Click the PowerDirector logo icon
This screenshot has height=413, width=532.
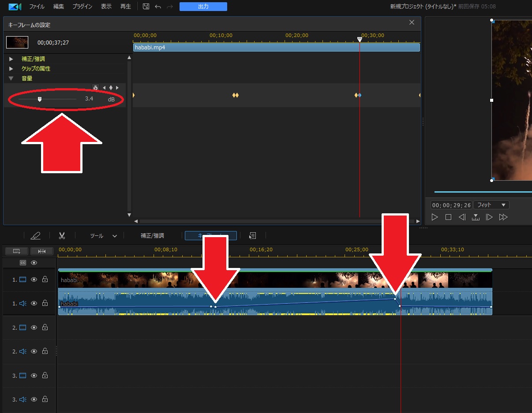coord(15,7)
